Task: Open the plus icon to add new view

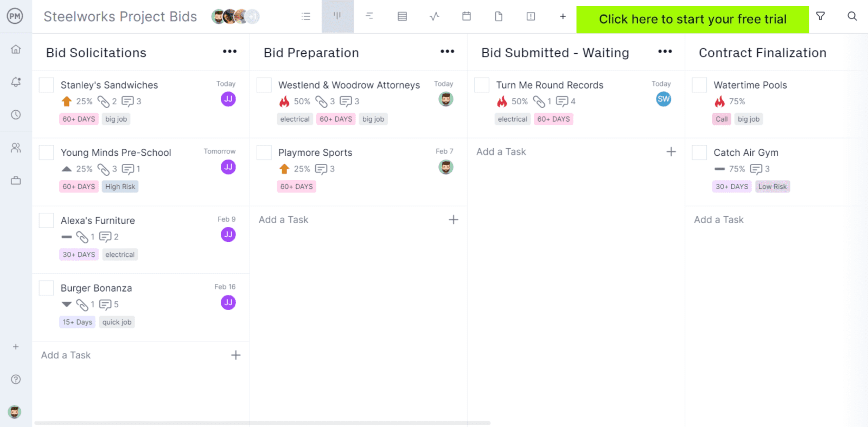Action: pyautogui.click(x=563, y=17)
